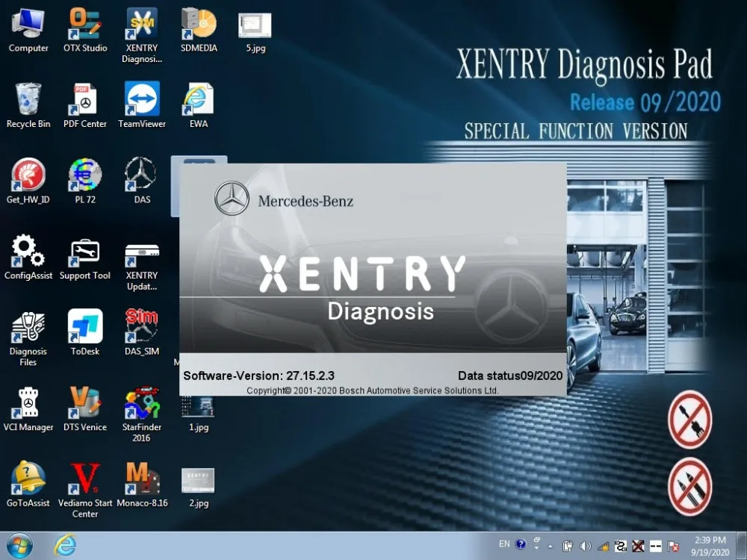
Task: Open VCI Manager shortcut
Action: pos(28,408)
